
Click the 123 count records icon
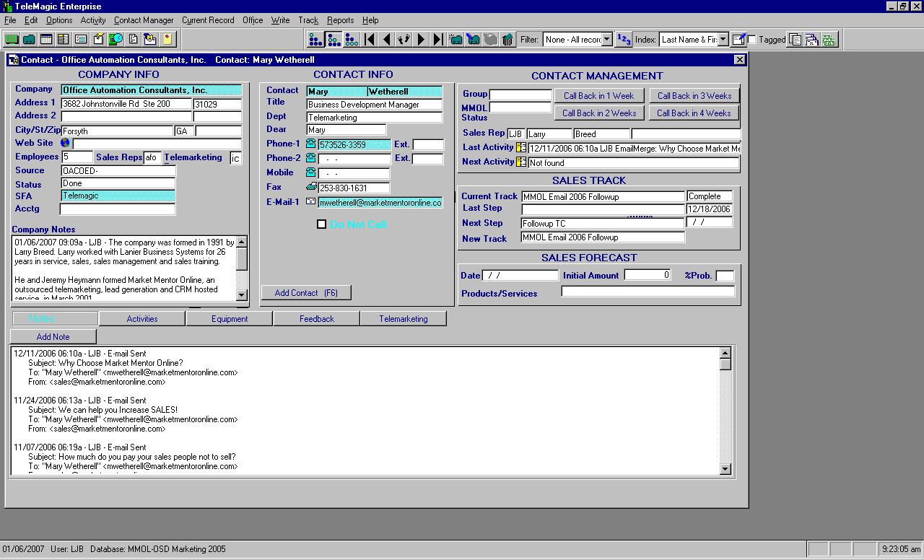pyautogui.click(x=624, y=40)
